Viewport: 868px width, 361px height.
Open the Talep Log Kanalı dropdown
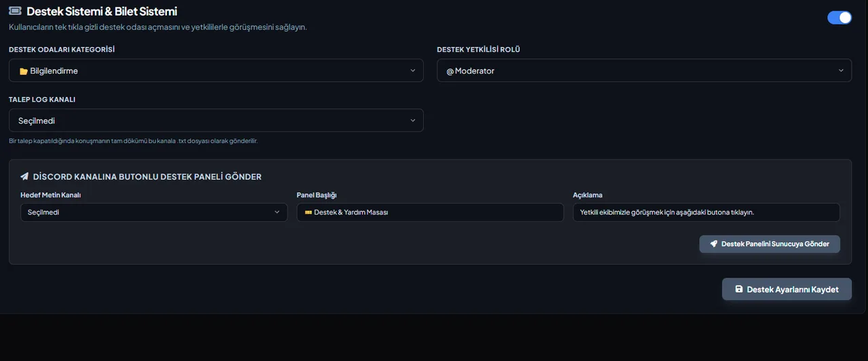[x=216, y=121]
